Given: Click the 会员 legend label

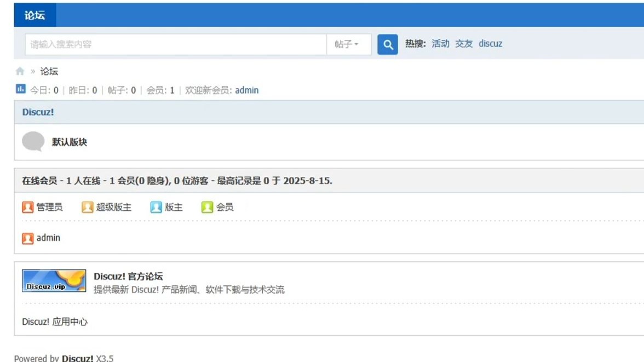Looking at the screenshot, I should (x=225, y=207).
